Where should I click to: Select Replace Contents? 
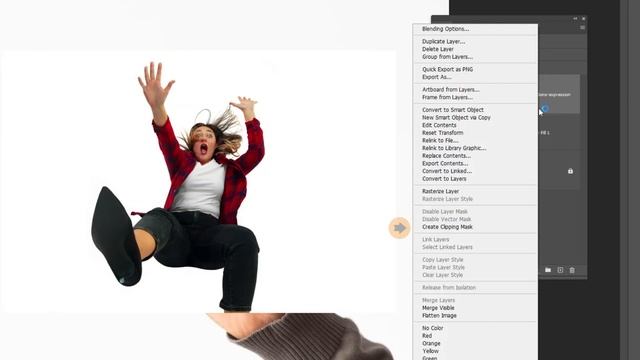[x=446, y=156]
